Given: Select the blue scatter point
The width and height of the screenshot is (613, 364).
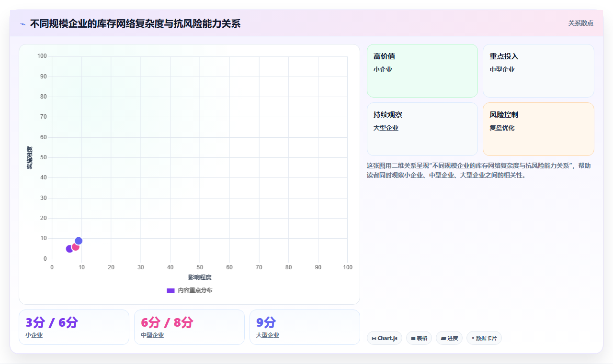Looking at the screenshot, I should point(79,241).
